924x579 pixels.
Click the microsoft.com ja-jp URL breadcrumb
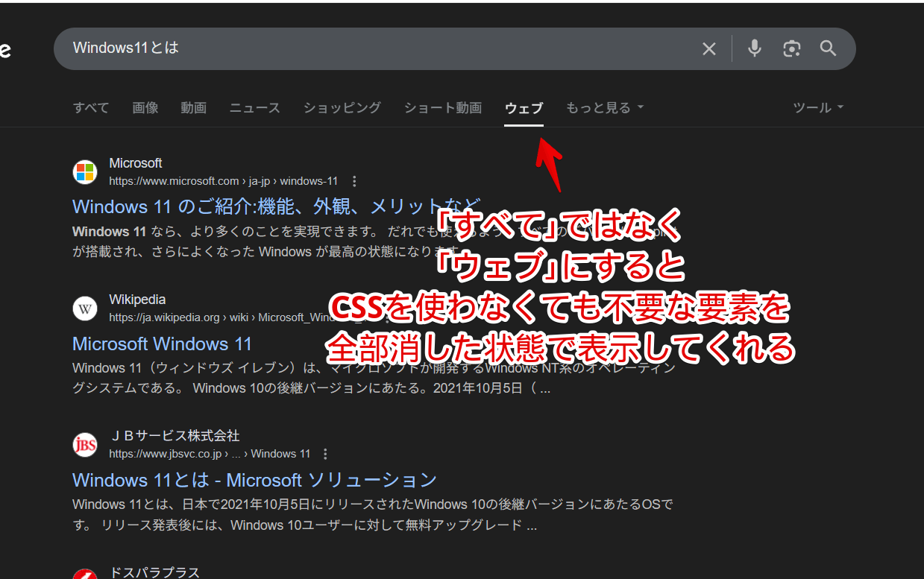pyautogui.click(x=223, y=181)
